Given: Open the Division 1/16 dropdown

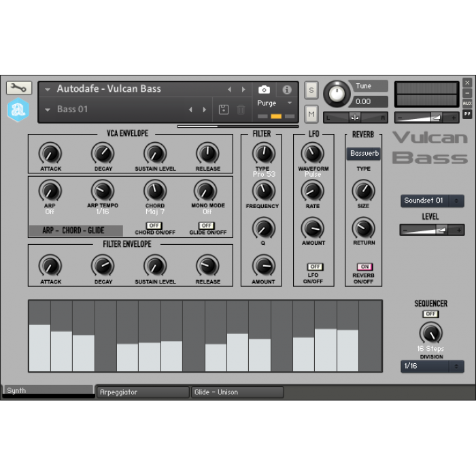Looking at the screenshot, I should pos(432,366).
